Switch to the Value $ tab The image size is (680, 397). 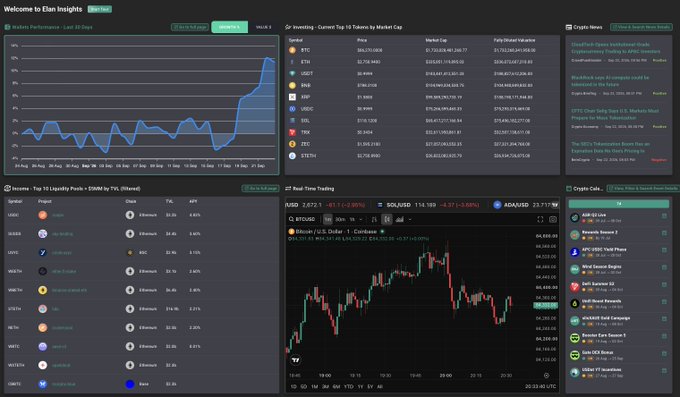click(x=263, y=27)
